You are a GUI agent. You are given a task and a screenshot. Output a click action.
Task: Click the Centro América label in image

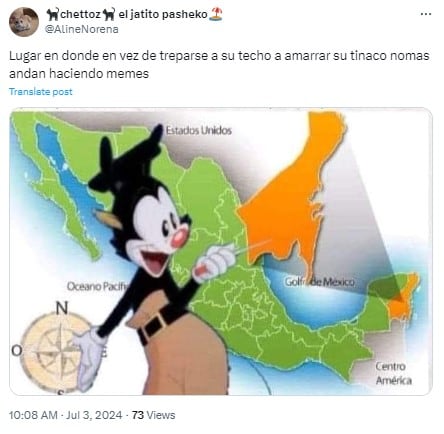[x=393, y=373]
